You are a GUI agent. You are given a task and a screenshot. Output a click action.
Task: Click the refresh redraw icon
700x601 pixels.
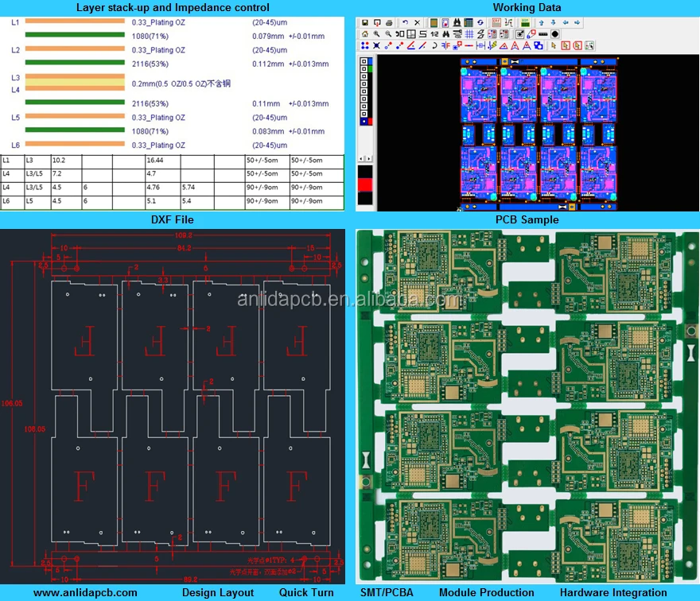(480, 22)
